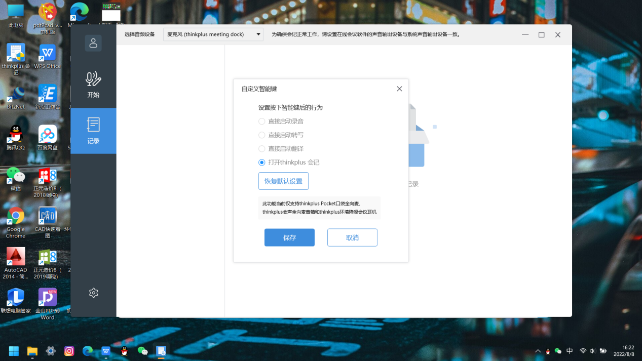Open the settings gear in thinkplus sidebar
The height and width of the screenshot is (362, 644).
click(x=93, y=294)
